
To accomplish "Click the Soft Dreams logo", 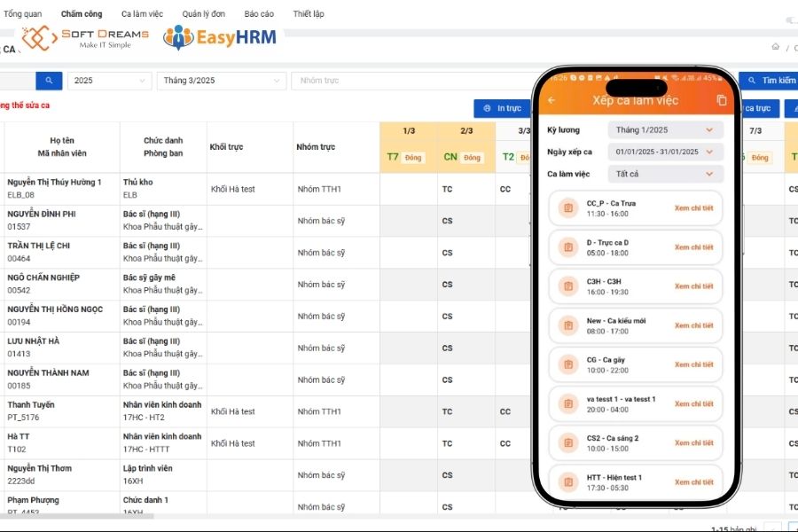I will pyautogui.click(x=85, y=38).
